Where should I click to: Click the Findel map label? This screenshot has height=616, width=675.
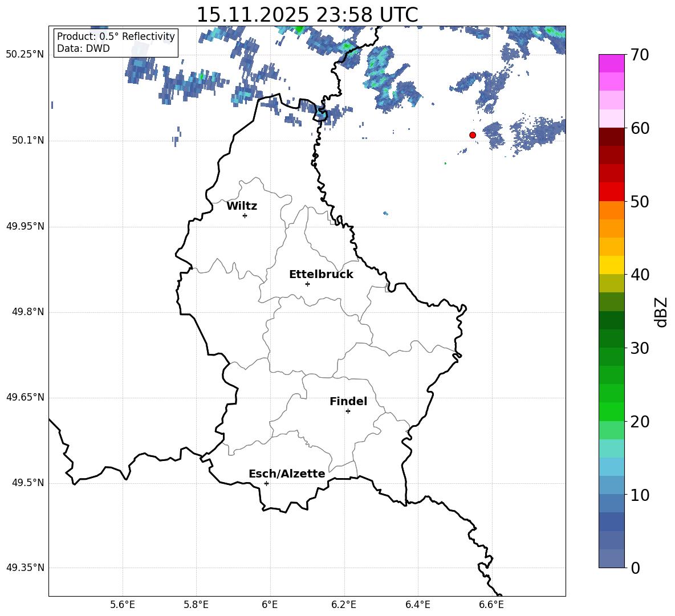pos(348,401)
